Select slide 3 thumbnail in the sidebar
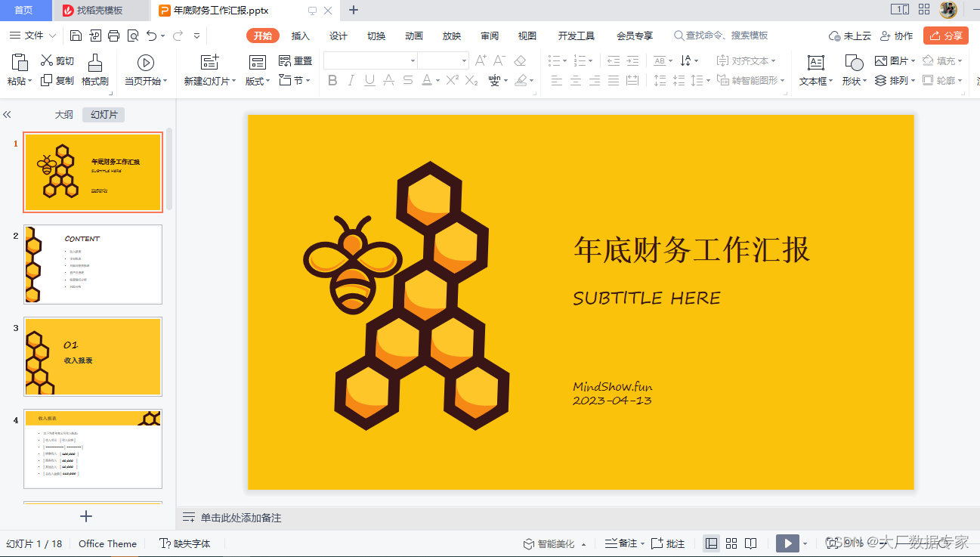This screenshot has width=980, height=557. (92, 357)
